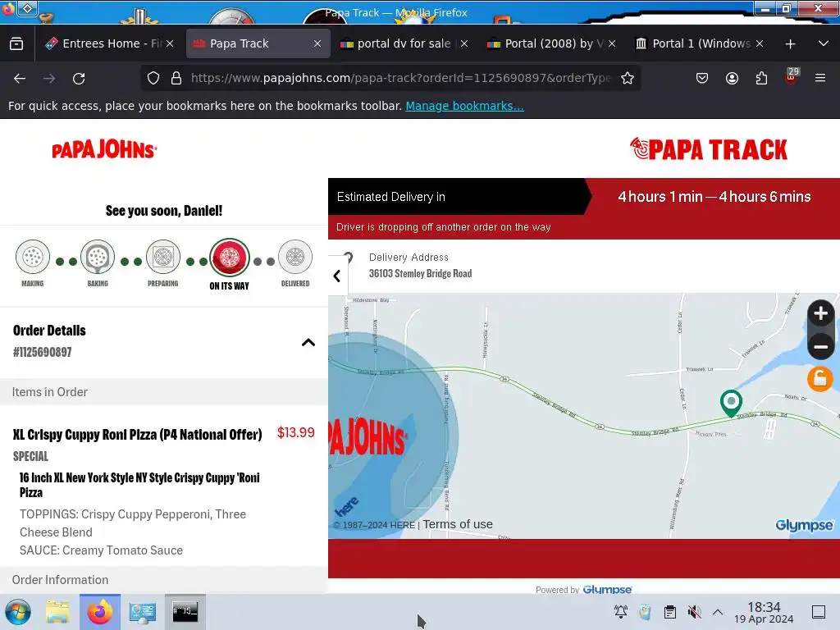This screenshot has height=630, width=840.
Task: Unmute the tray volume icon
Action: [694, 612]
